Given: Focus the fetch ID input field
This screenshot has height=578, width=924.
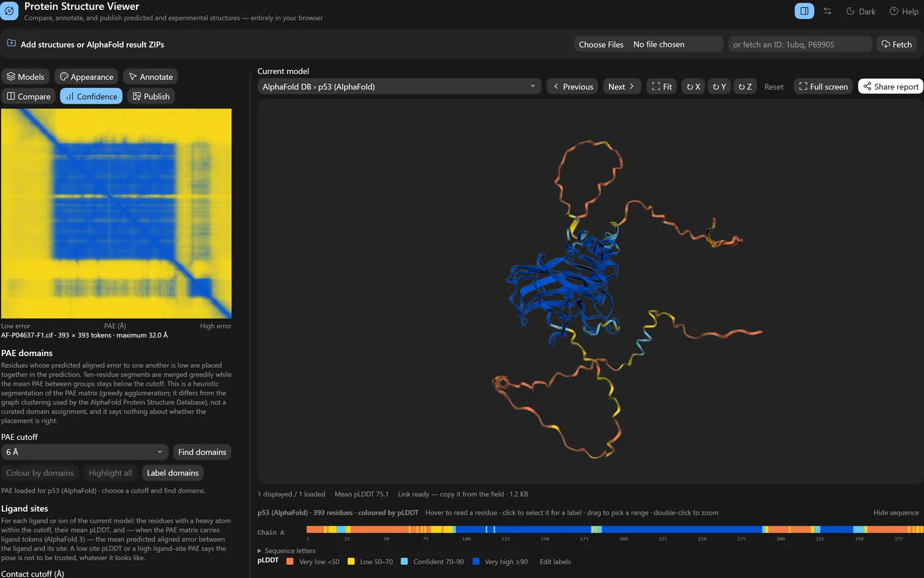Looking at the screenshot, I should (800, 44).
